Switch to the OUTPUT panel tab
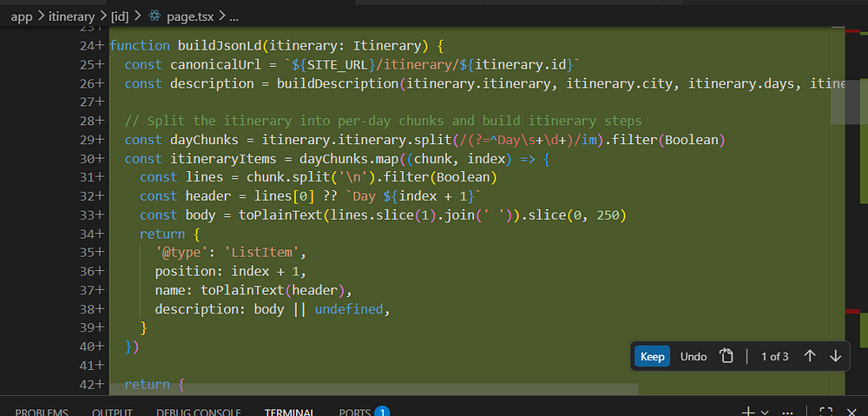The height and width of the screenshot is (416, 868). pos(112,412)
